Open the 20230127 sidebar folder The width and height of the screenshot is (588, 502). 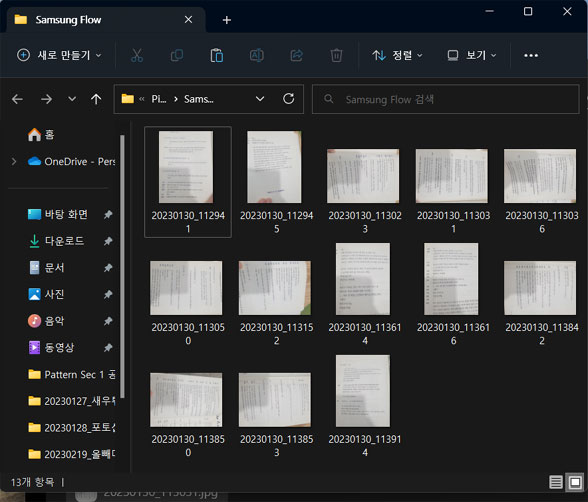point(71,401)
